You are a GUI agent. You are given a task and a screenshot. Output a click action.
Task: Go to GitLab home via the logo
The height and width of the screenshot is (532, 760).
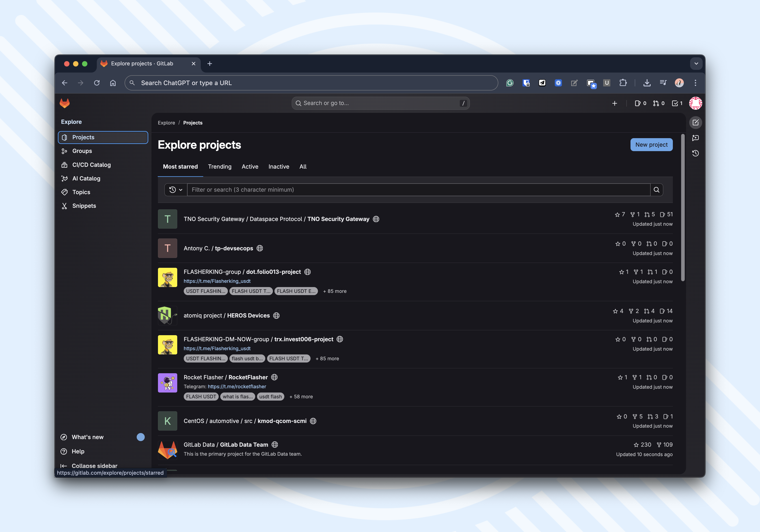(x=65, y=103)
